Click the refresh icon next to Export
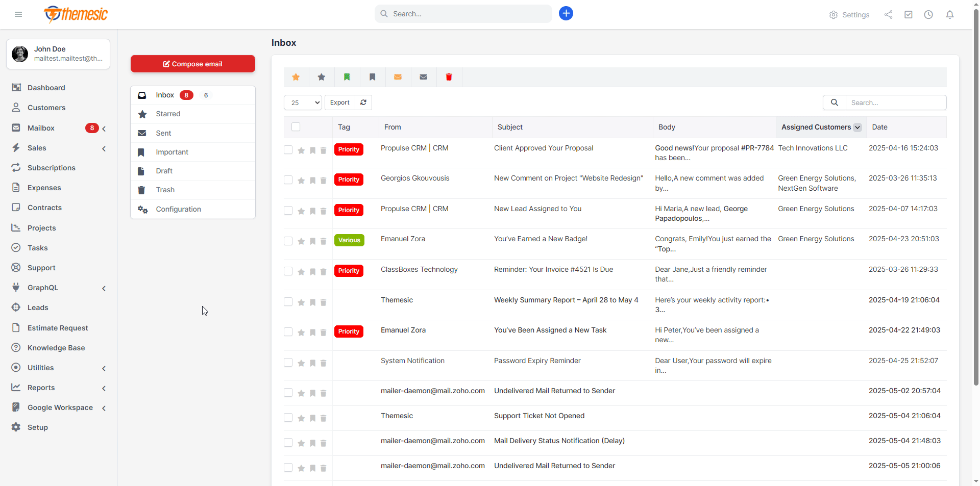Image resolution: width=980 pixels, height=486 pixels. [x=363, y=103]
